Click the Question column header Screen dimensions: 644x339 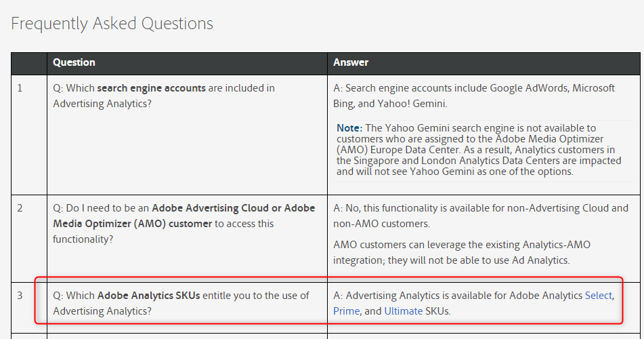[x=74, y=62]
